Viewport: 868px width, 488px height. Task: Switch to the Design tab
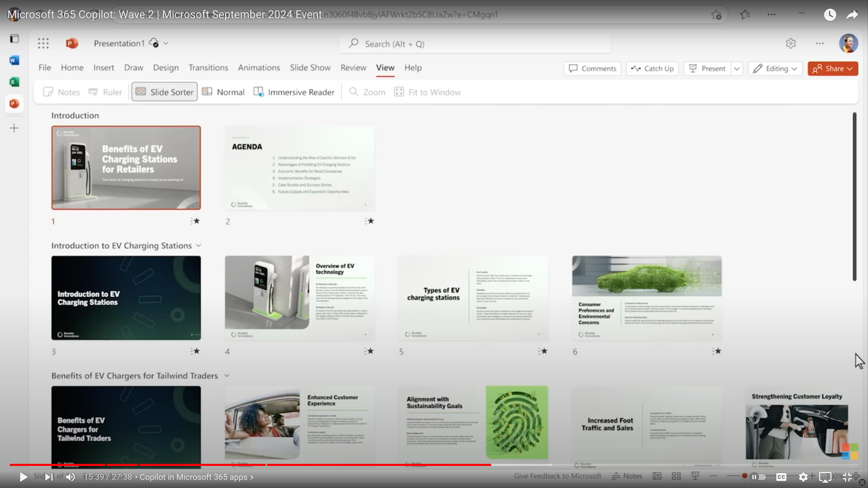pyautogui.click(x=166, y=68)
